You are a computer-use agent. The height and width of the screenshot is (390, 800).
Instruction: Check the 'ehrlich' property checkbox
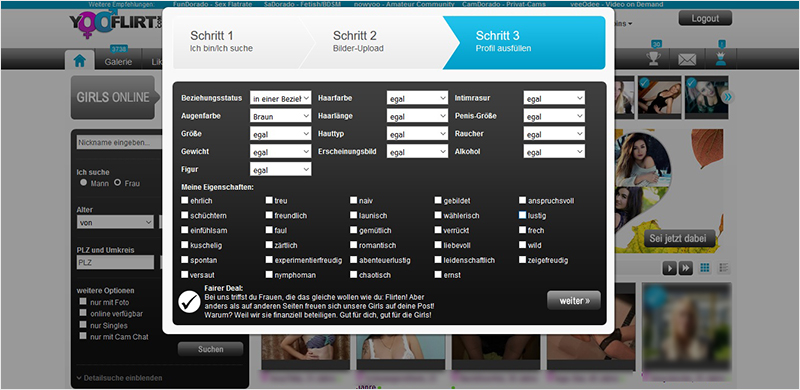pyautogui.click(x=185, y=200)
